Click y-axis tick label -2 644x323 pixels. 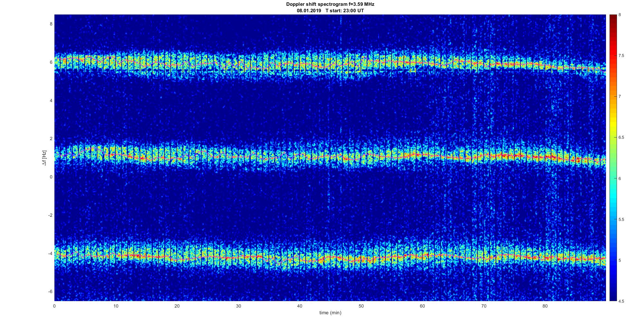click(x=50, y=215)
